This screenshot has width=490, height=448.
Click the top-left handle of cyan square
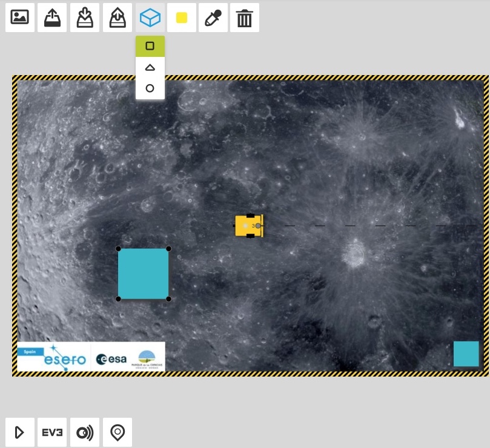[118, 249]
